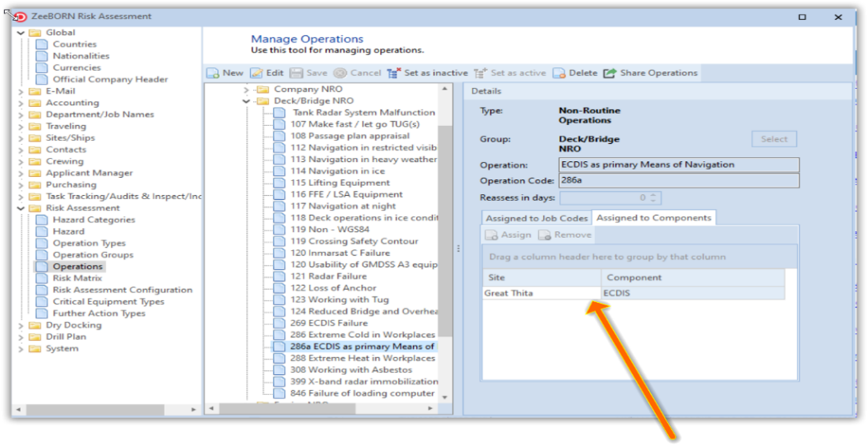Click the Cancel toolbar button
Viewport: 868px width, 446px height.
[357, 73]
